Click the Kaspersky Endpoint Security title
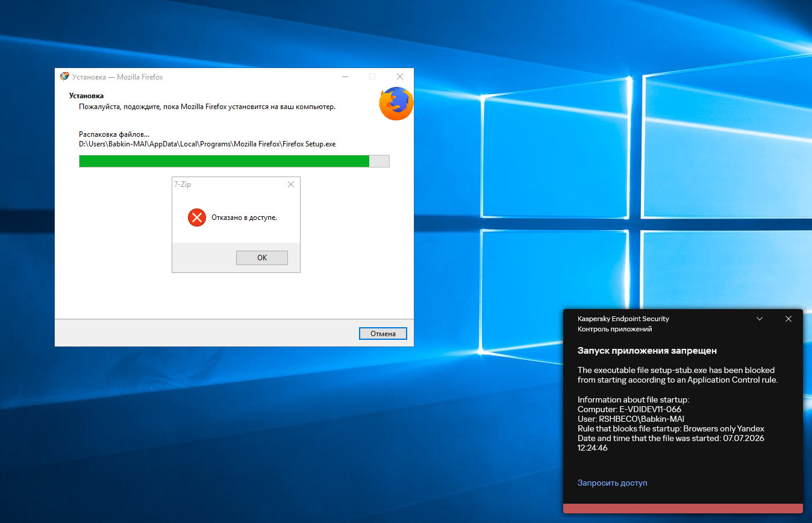Viewport: 812px width, 523px height. (x=623, y=319)
